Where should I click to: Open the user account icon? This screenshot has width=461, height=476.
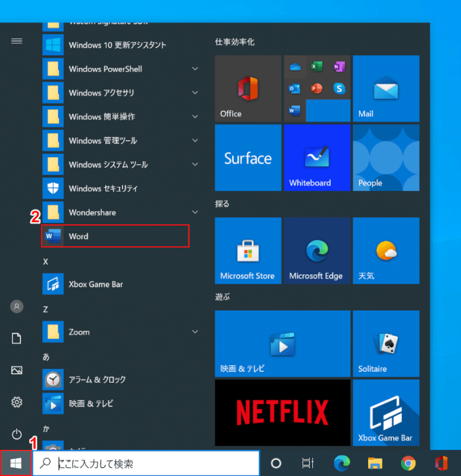[17, 306]
